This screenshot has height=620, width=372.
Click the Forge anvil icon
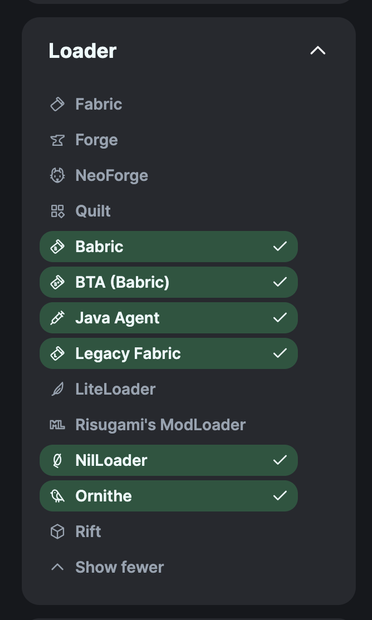[57, 140]
